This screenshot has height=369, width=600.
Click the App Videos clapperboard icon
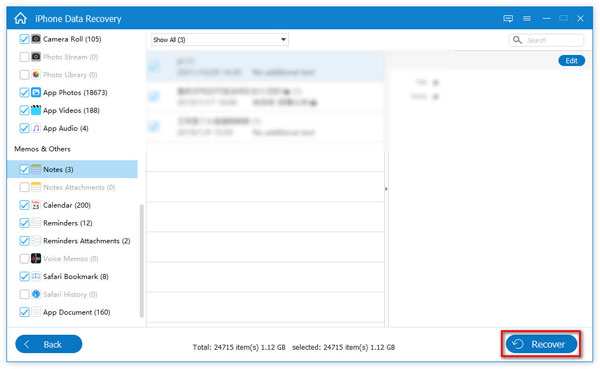36,110
